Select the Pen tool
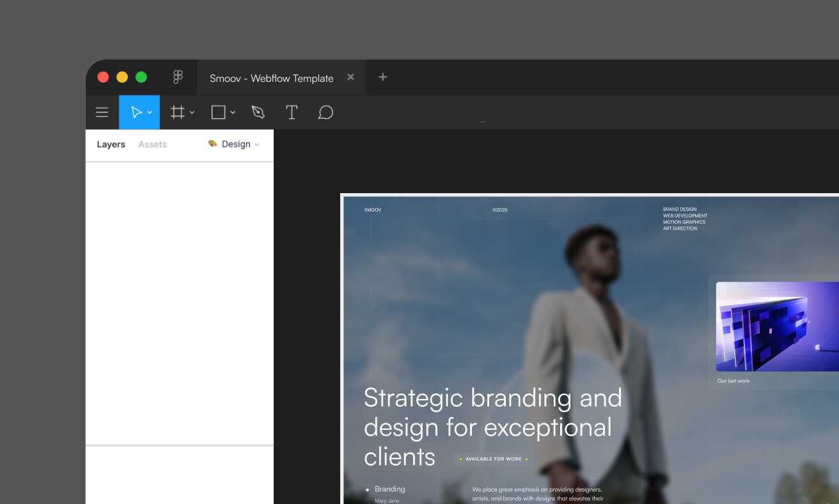The height and width of the screenshot is (504, 839). 258,113
